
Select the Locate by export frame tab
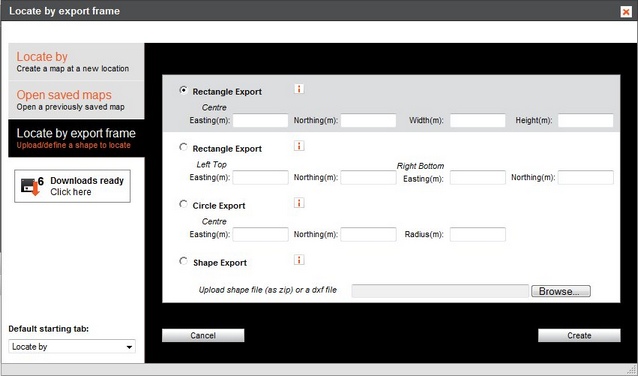(x=76, y=138)
